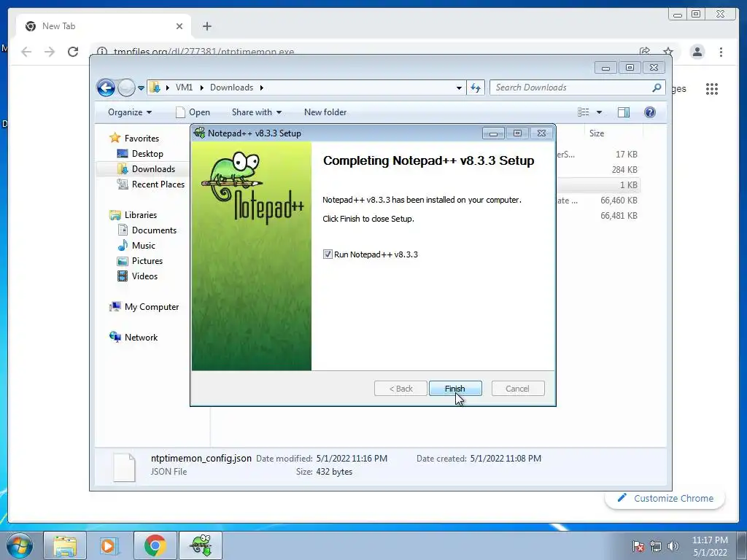Click Explorer refresh icon
Screen dimensions: 747x560
click(x=476, y=87)
